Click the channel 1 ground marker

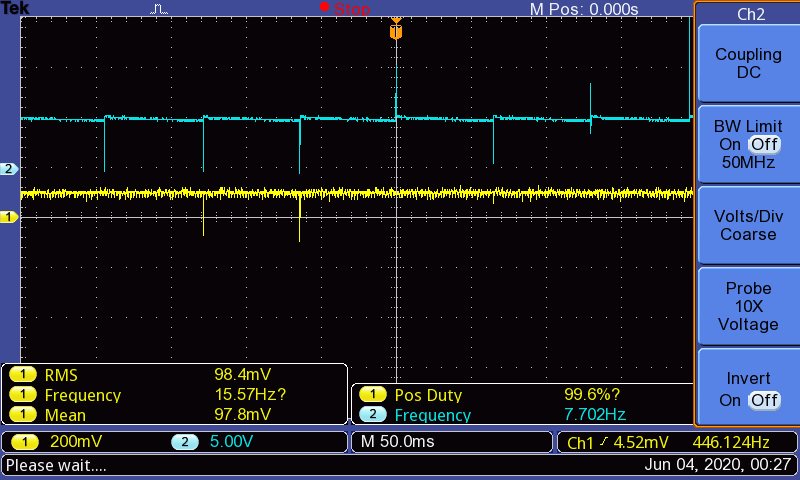9,217
